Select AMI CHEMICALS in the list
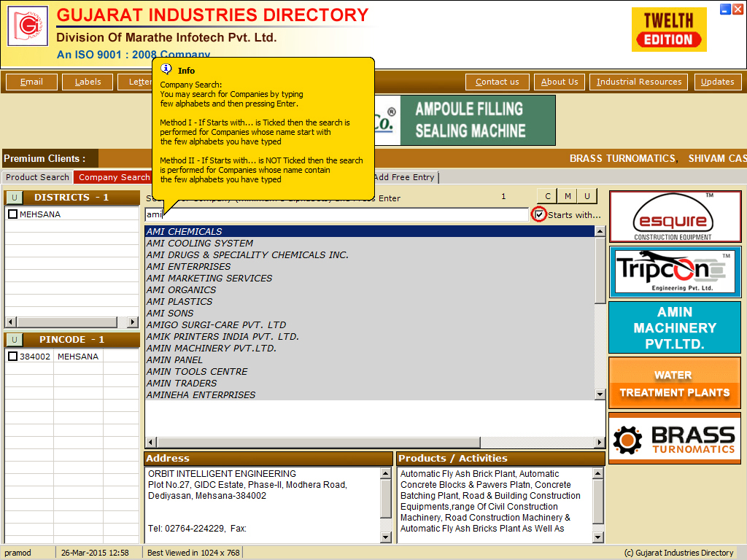 pos(370,231)
